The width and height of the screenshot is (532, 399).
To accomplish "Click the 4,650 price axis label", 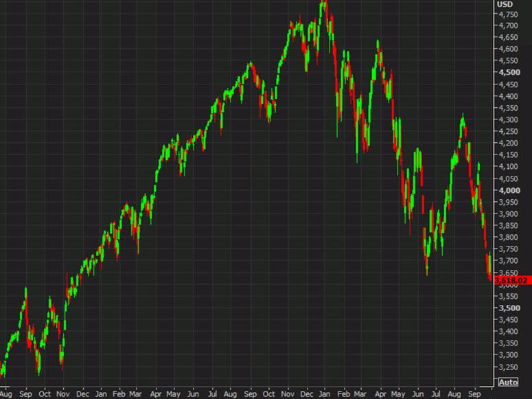I will pos(508,37).
